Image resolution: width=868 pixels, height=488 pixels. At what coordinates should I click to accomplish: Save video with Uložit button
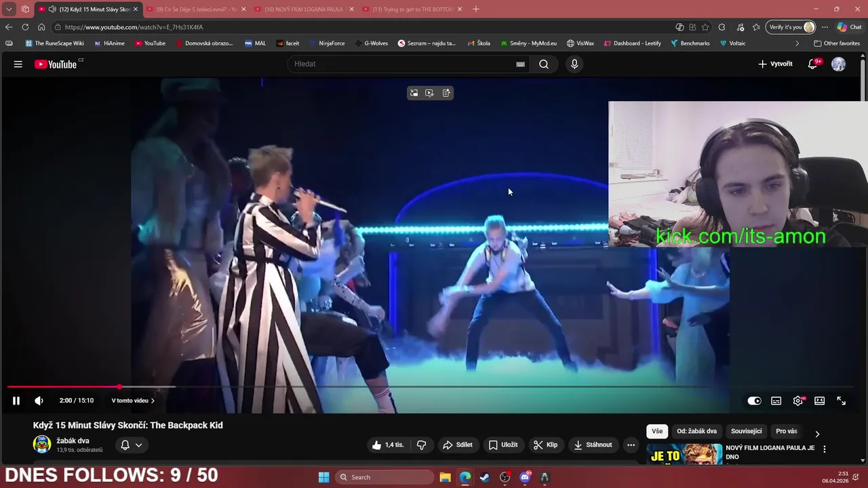[x=503, y=445]
